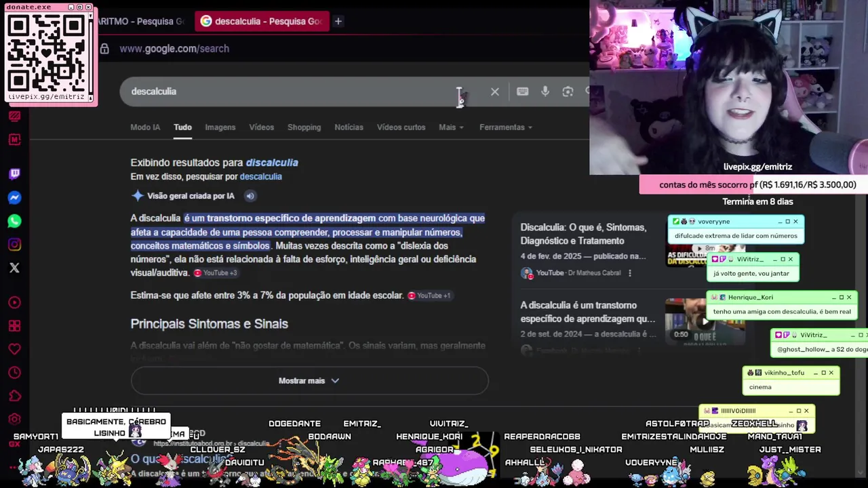Viewport: 868px width, 488px height.
Task: Select the Modo IA search tab
Action: 145,127
